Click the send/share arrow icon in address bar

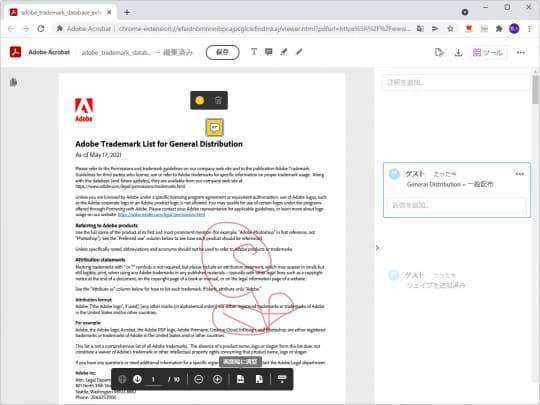click(x=435, y=29)
